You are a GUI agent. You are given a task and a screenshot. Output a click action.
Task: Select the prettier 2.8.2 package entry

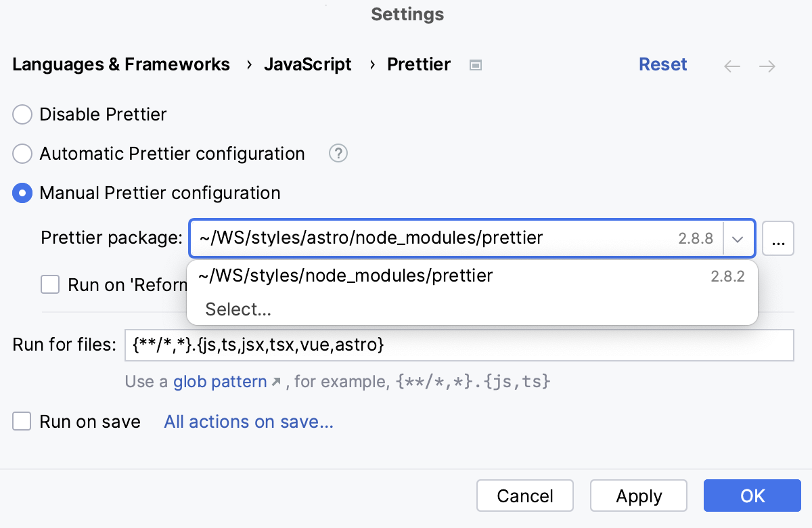click(x=346, y=276)
